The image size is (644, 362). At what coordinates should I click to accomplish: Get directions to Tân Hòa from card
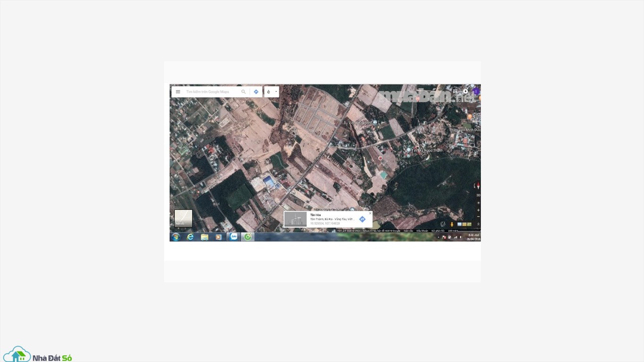click(x=362, y=219)
